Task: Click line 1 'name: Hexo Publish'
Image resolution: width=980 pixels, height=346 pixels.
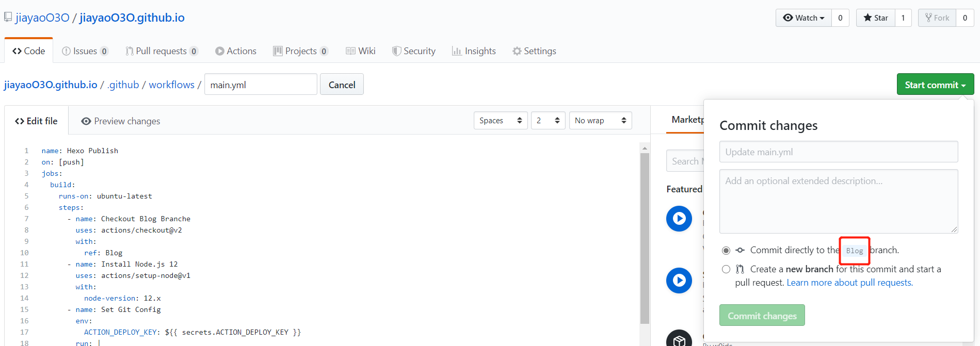Action: pos(80,151)
